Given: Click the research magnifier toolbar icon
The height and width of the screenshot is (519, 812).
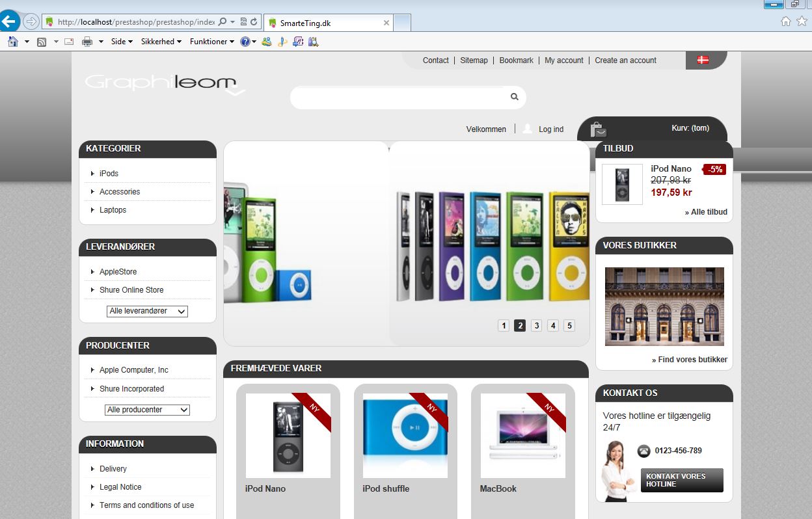Looking at the screenshot, I should coord(314,42).
